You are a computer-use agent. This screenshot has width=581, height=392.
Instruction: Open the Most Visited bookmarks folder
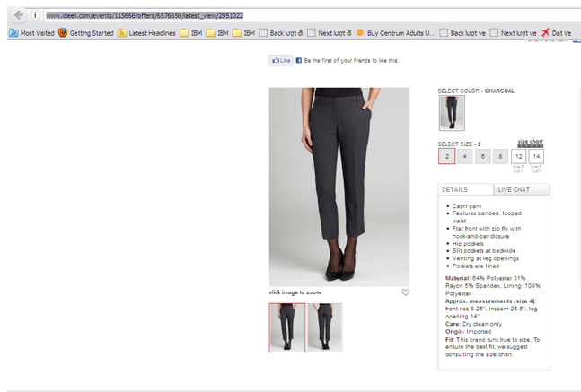click(x=31, y=33)
